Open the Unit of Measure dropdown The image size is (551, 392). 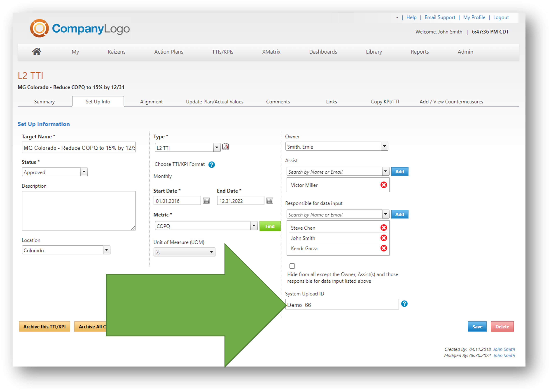click(211, 252)
